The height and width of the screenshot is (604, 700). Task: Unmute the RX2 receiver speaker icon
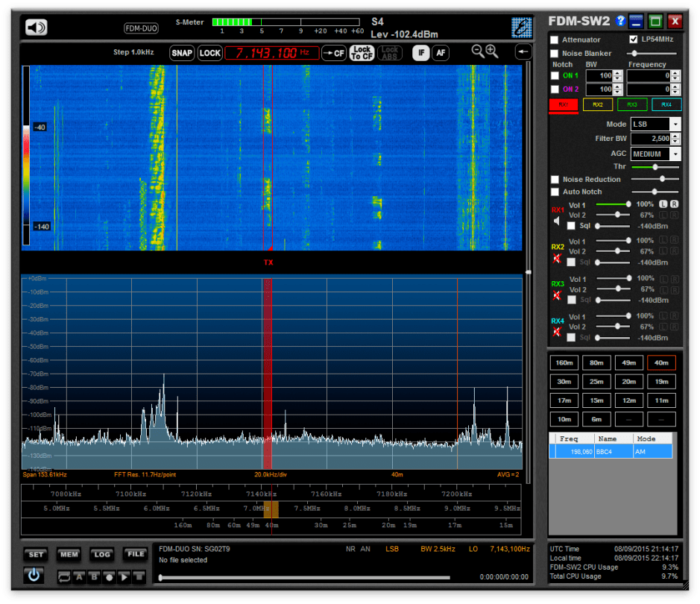557,258
